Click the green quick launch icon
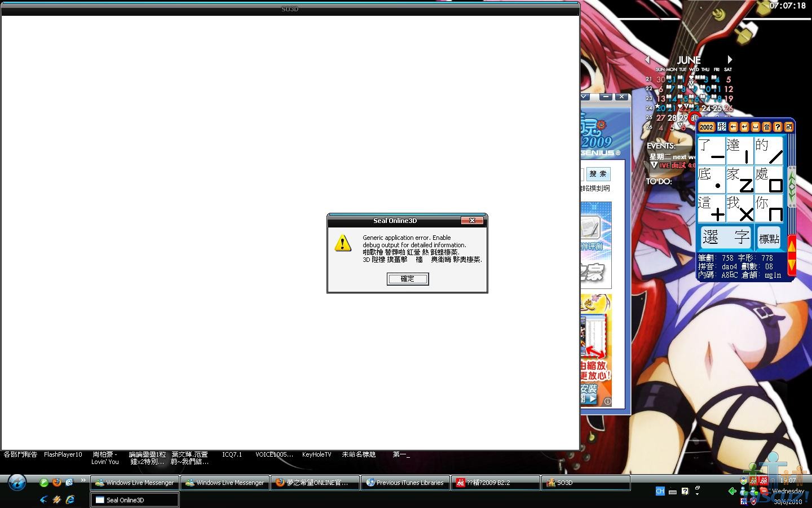Screen dimensions: 812x508 click(43, 483)
